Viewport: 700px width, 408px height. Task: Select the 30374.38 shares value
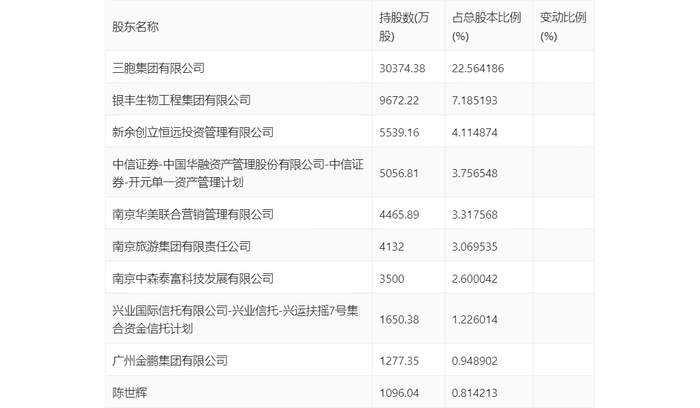pyautogui.click(x=402, y=68)
